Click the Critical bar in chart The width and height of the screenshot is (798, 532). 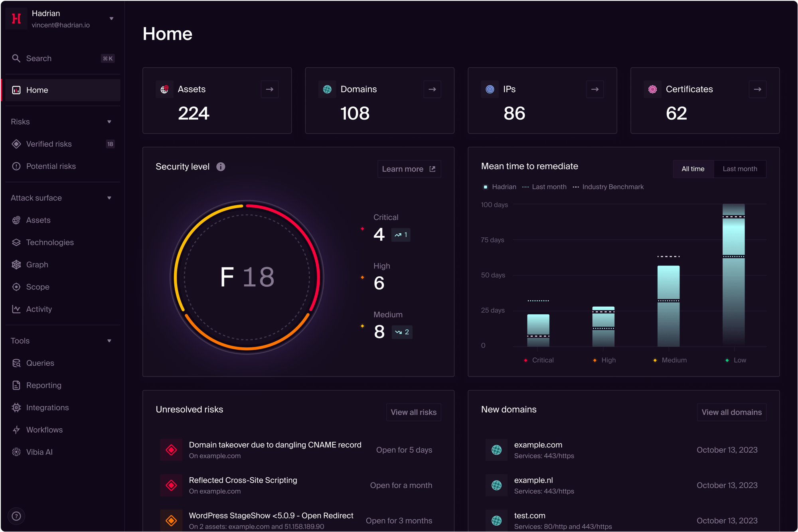pyautogui.click(x=538, y=330)
